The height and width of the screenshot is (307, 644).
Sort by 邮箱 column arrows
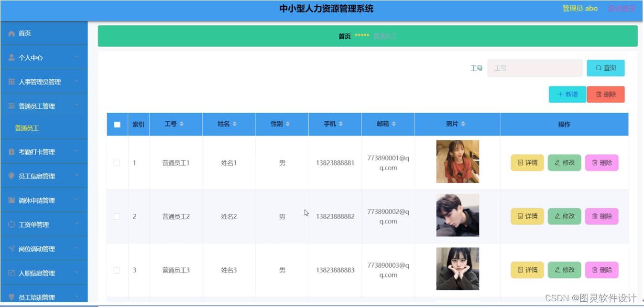394,124
